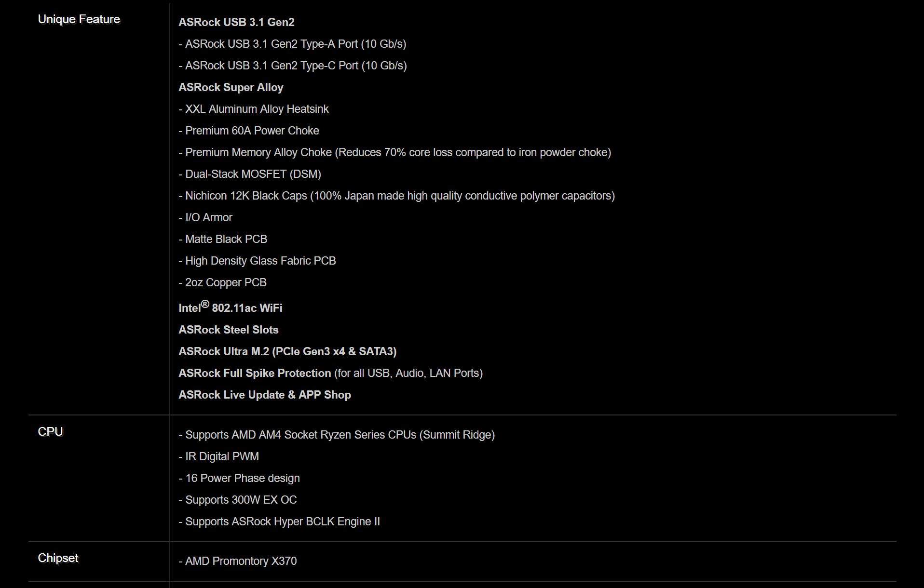Image resolution: width=924 pixels, height=588 pixels.
Task: Click the Nichicon 12K Black Caps line
Action: [x=396, y=196]
